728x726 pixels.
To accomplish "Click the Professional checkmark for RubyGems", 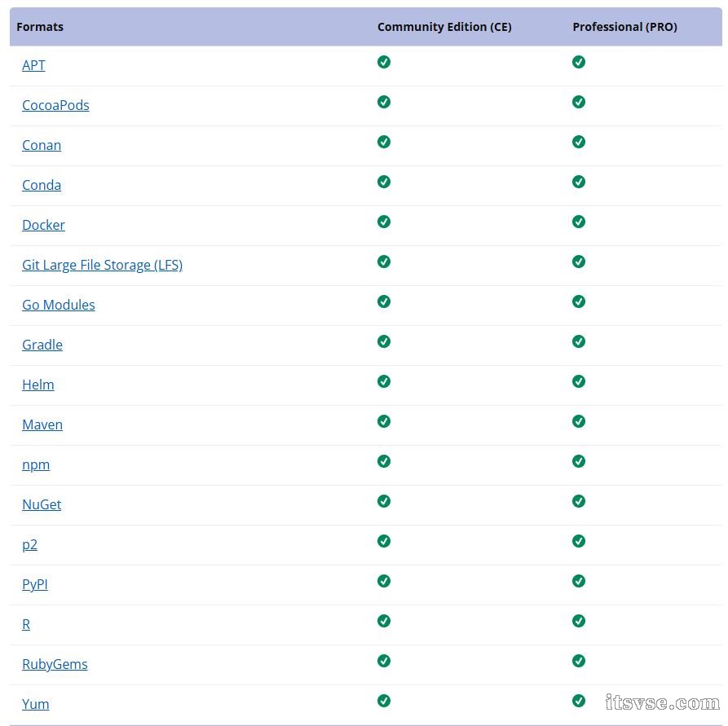I will [x=579, y=661].
